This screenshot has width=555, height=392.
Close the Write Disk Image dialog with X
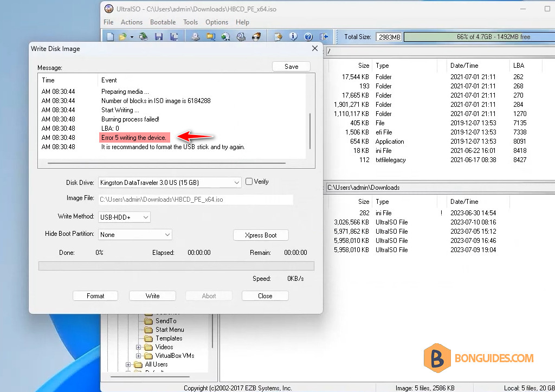[315, 48]
